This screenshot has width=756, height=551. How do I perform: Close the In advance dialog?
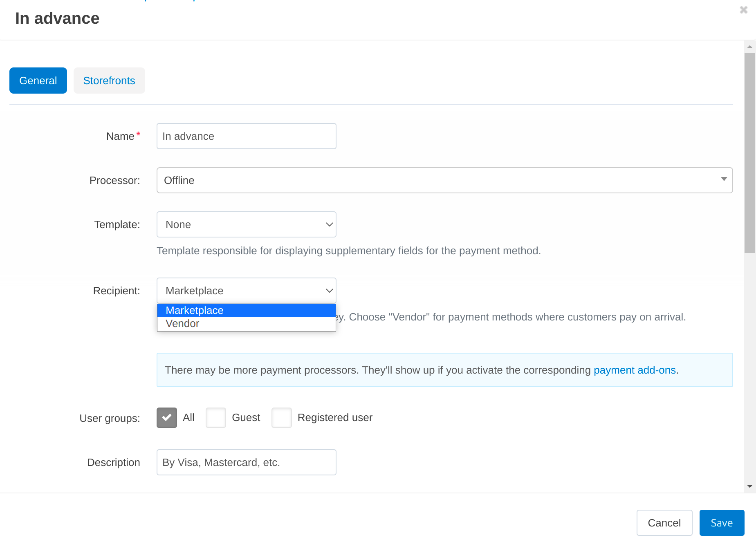744,10
